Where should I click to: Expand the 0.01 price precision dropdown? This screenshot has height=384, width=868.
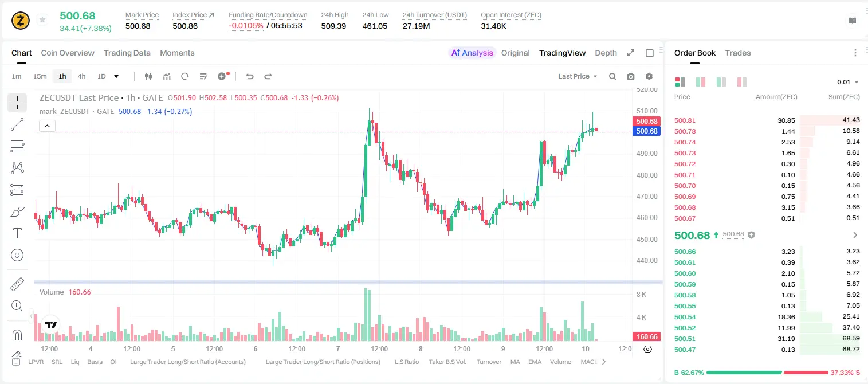point(848,82)
